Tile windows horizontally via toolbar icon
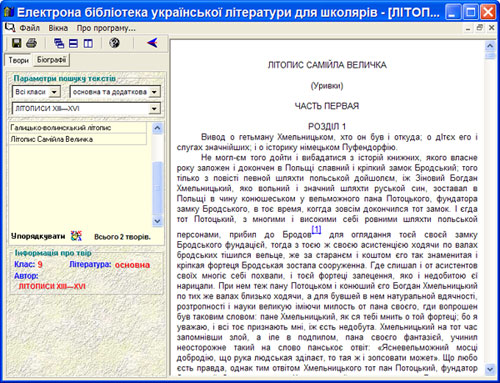This screenshot has height=383, width=500. point(73,43)
